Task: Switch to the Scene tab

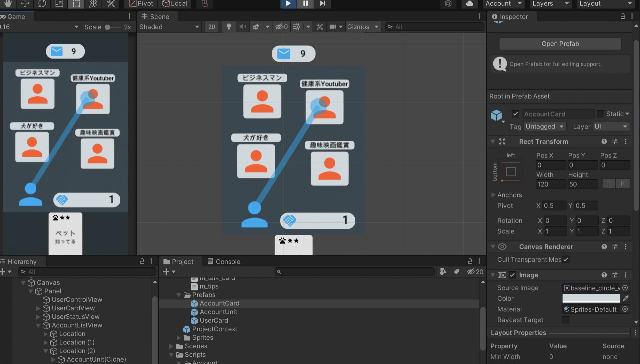Action: 156,17
